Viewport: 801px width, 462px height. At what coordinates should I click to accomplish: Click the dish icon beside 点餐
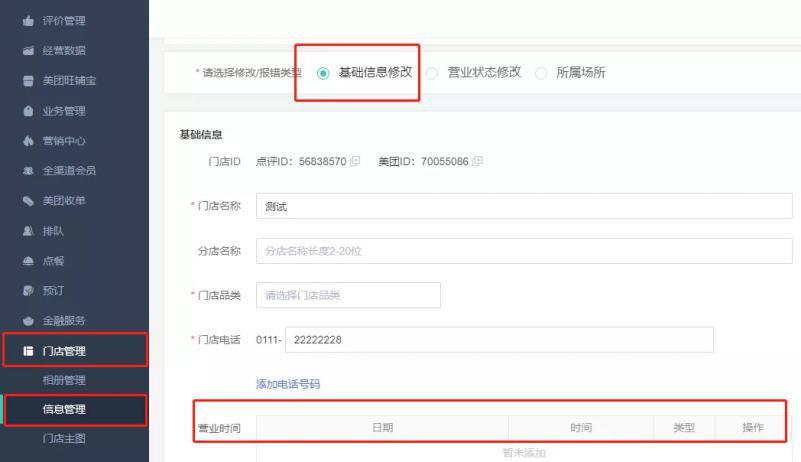tap(28, 261)
